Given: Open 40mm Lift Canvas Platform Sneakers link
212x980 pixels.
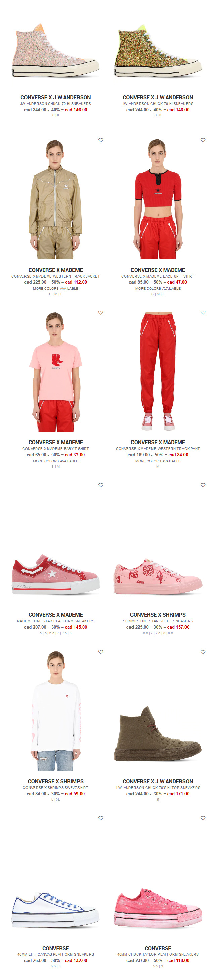Looking at the screenshot, I should [x=56, y=954].
